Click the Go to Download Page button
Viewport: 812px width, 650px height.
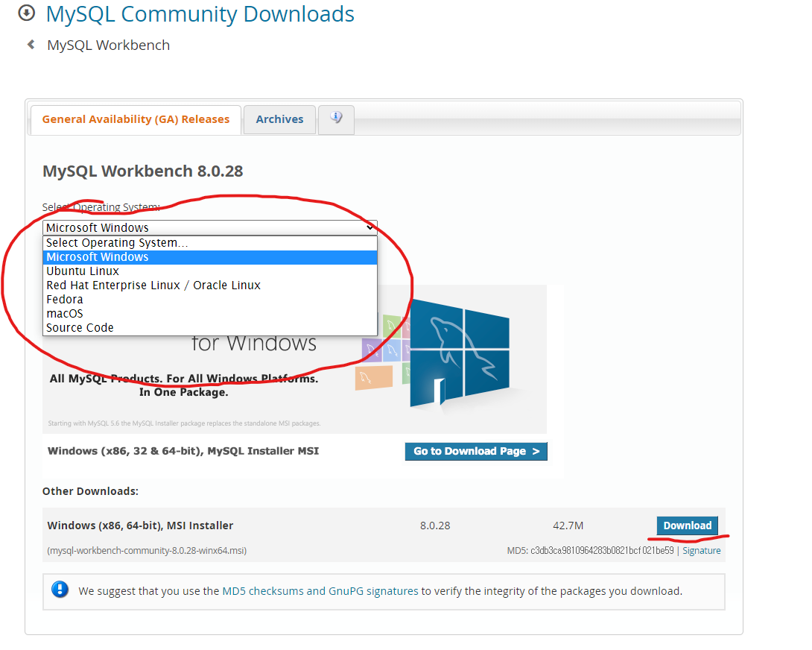point(476,451)
